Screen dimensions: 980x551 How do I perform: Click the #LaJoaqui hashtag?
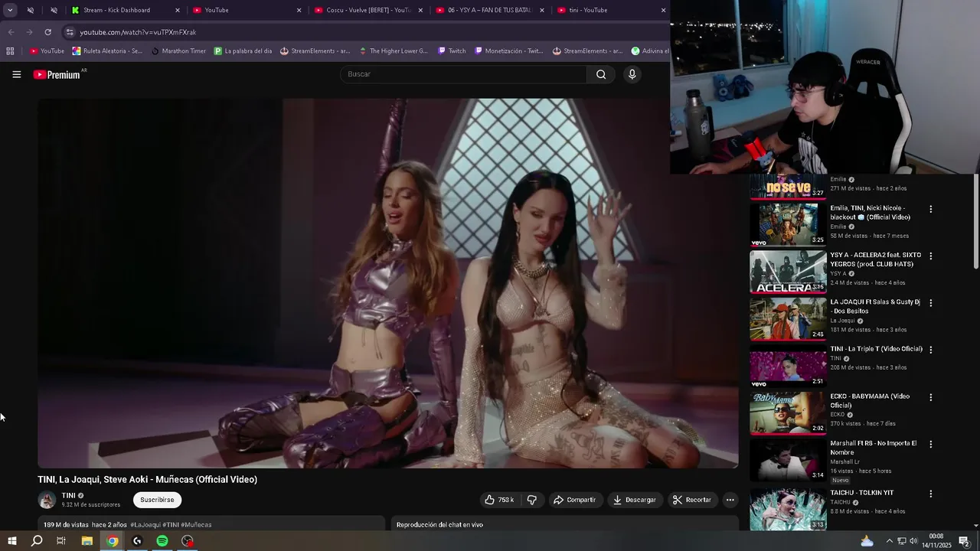click(x=145, y=525)
